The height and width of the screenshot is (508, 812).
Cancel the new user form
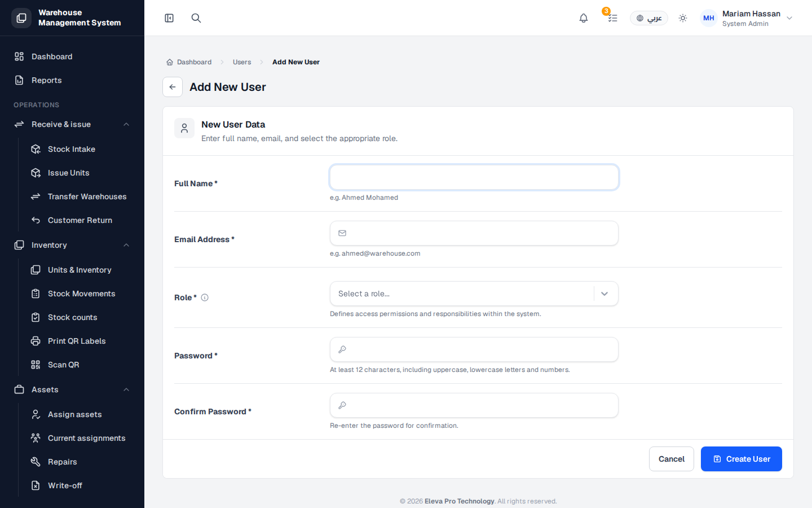[672, 459]
